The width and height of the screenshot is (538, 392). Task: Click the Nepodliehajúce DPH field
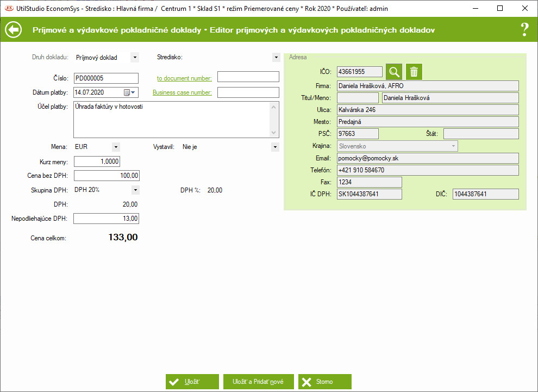(x=107, y=219)
